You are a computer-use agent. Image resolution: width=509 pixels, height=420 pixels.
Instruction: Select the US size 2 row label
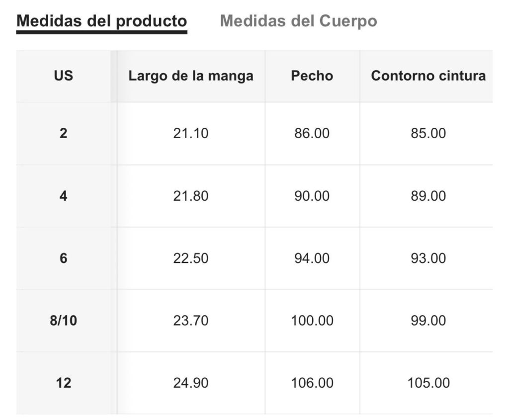(63, 134)
